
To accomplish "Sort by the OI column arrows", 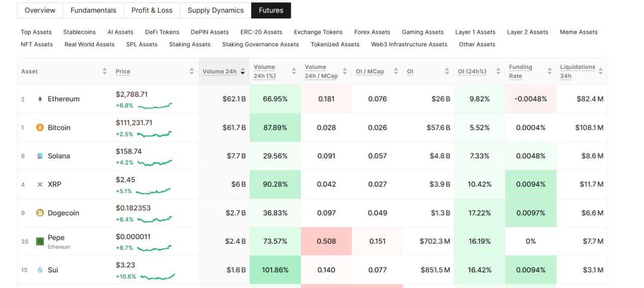I will click(447, 71).
